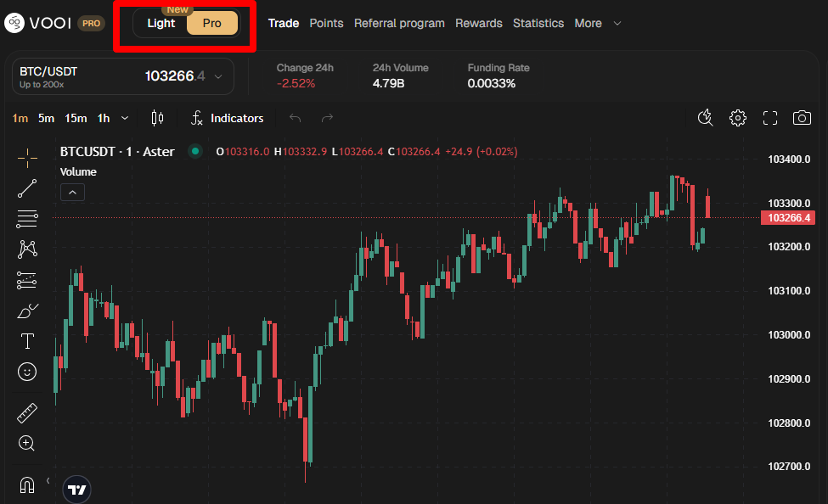This screenshot has height=504, width=828.
Task: Take a chart snapshot with camera icon
Action: (x=802, y=118)
